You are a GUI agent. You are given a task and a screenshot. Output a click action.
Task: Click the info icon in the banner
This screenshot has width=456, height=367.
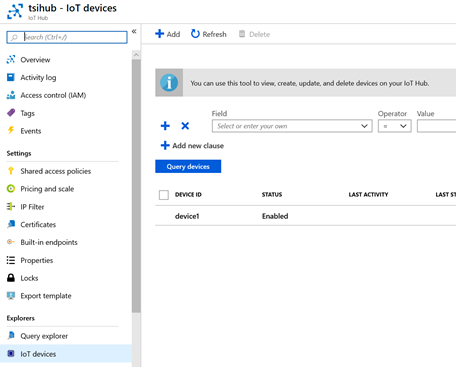click(x=169, y=83)
